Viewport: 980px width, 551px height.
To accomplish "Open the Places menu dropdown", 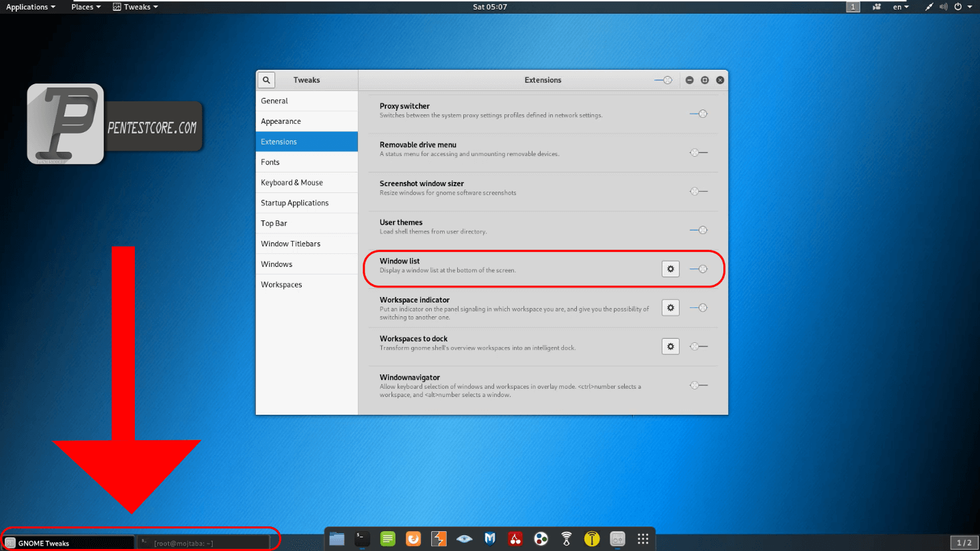I will 86,7.
